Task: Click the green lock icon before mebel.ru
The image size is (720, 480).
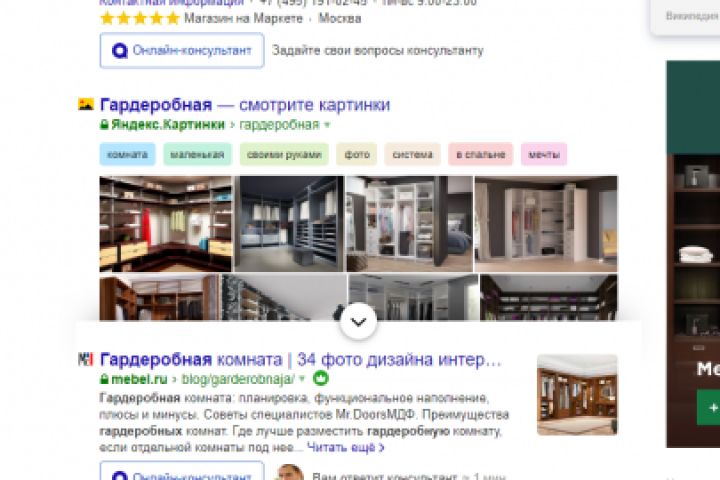Action: (104, 379)
